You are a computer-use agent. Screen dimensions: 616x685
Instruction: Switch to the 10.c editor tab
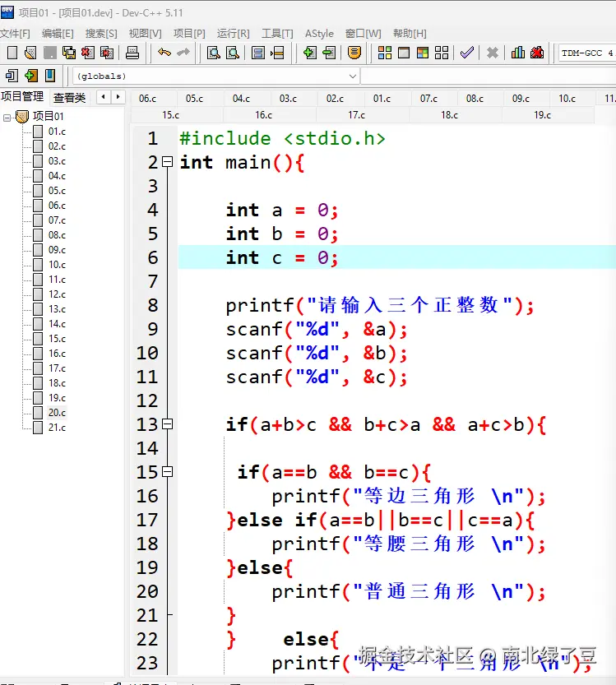(567, 99)
